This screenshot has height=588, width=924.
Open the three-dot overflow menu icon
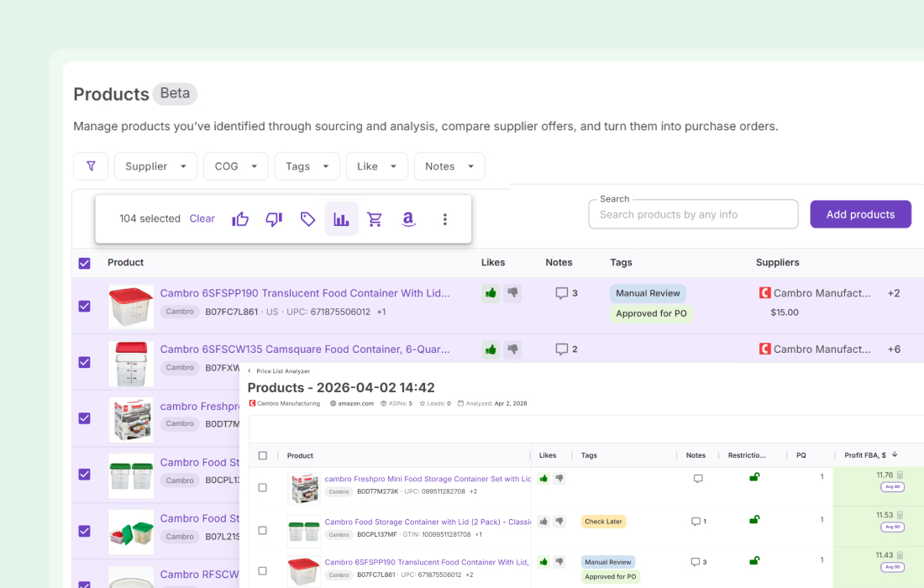click(x=444, y=218)
